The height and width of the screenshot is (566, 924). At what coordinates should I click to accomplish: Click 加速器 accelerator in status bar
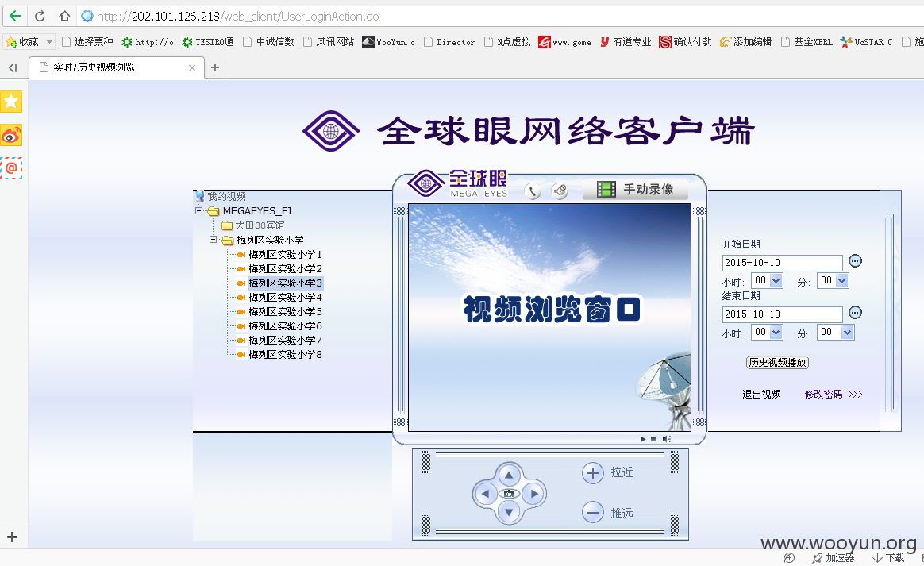pyautogui.click(x=834, y=558)
